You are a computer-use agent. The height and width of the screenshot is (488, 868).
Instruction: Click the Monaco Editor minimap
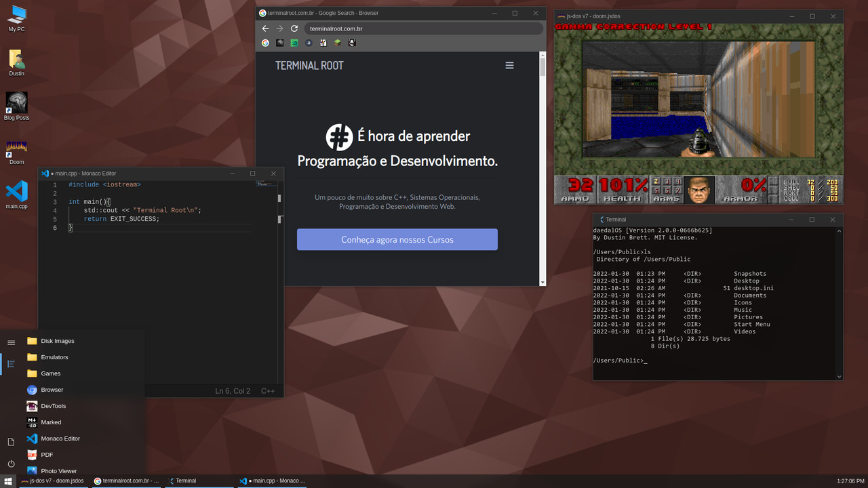point(265,184)
